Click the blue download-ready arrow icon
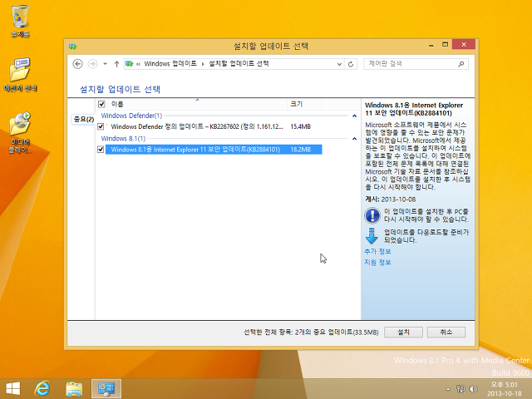 [372, 236]
